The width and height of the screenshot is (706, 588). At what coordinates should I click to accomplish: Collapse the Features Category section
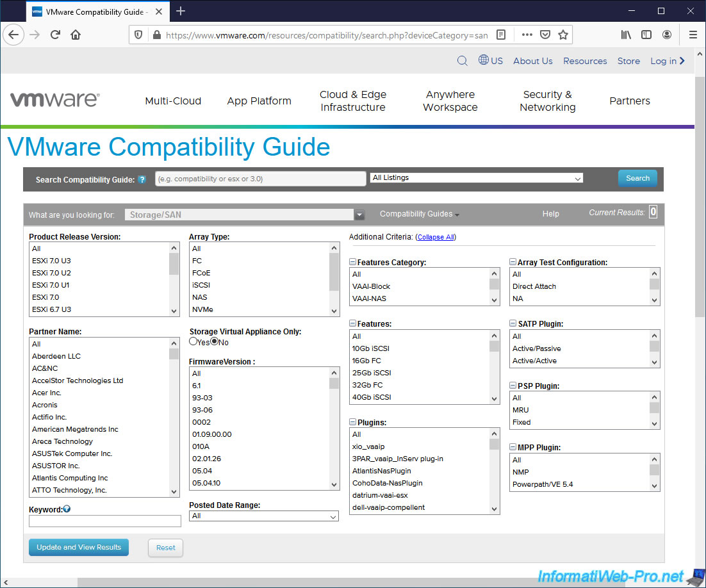353,262
